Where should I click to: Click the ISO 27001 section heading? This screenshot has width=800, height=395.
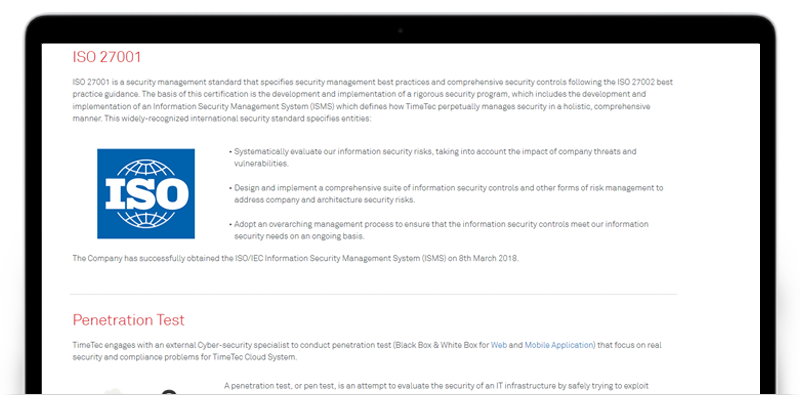[x=107, y=57]
